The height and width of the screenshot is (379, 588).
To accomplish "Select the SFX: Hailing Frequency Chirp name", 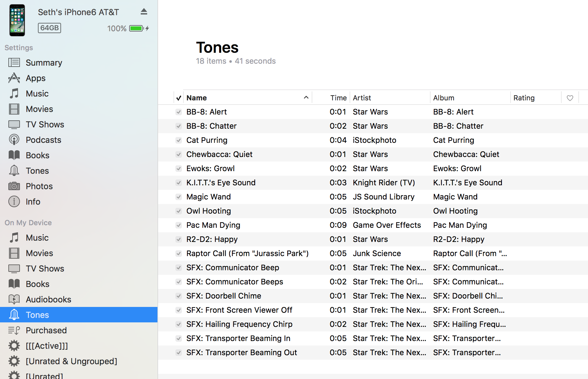I will (239, 324).
